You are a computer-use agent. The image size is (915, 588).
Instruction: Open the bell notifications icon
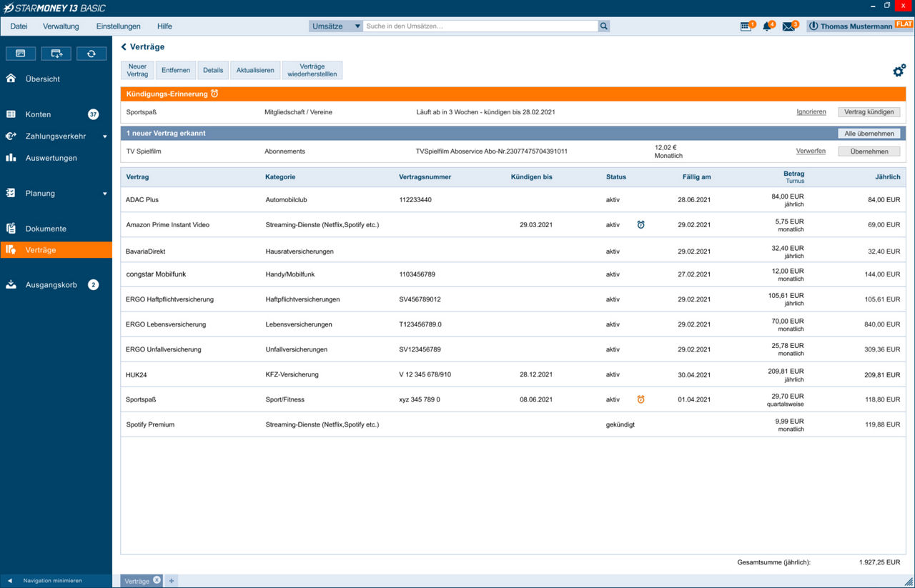767,26
